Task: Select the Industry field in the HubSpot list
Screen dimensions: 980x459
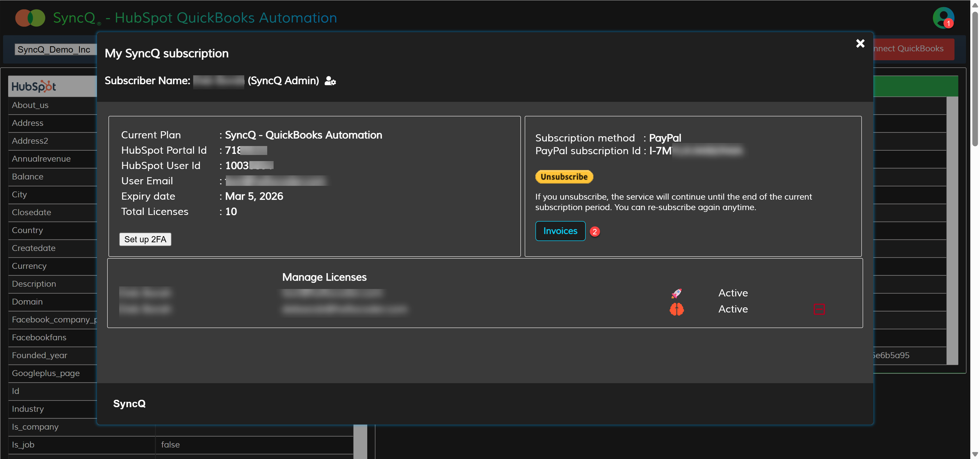Action: click(x=28, y=409)
